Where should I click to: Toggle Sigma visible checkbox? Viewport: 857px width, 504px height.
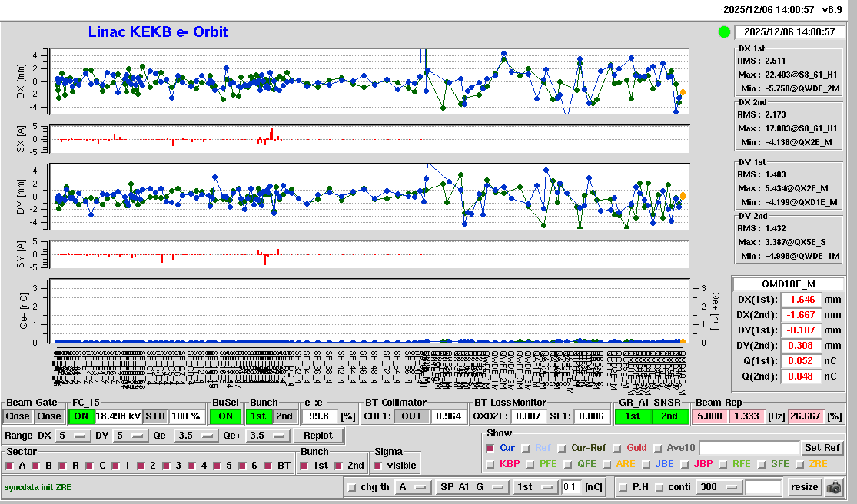(377, 466)
